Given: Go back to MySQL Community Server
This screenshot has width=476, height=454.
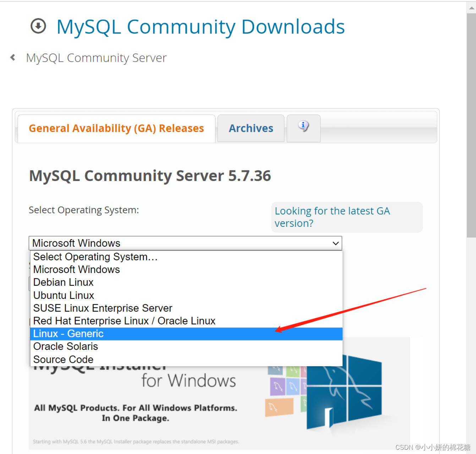Looking at the screenshot, I should 96,58.
